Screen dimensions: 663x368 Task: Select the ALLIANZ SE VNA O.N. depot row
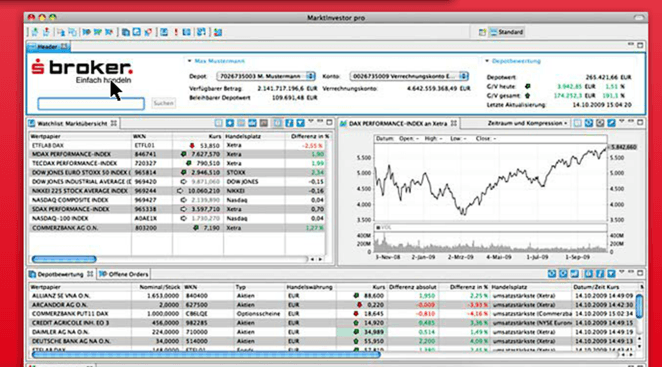point(332,296)
